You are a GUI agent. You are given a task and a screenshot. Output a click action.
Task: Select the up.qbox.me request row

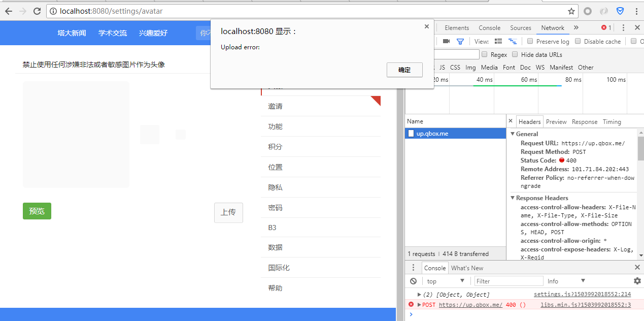(x=455, y=134)
